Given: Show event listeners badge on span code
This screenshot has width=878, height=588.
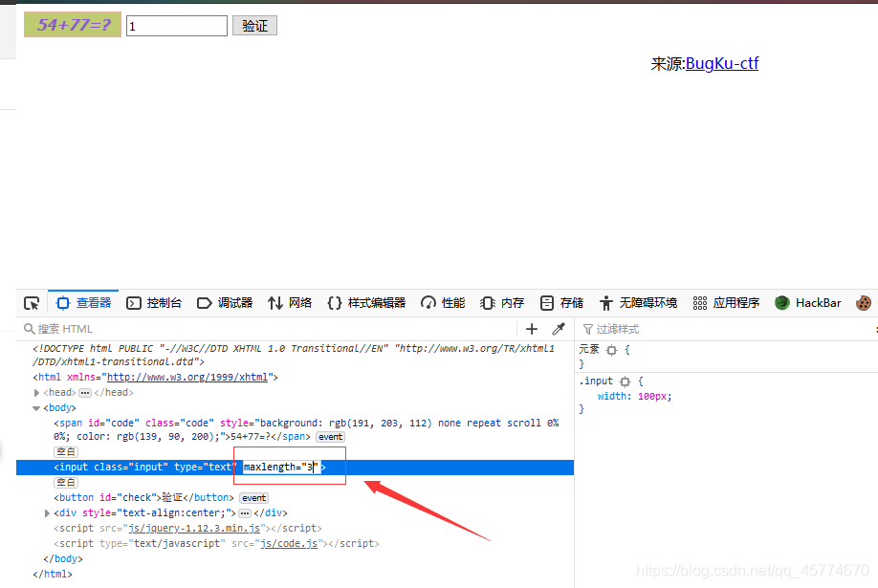Looking at the screenshot, I should (x=330, y=437).
